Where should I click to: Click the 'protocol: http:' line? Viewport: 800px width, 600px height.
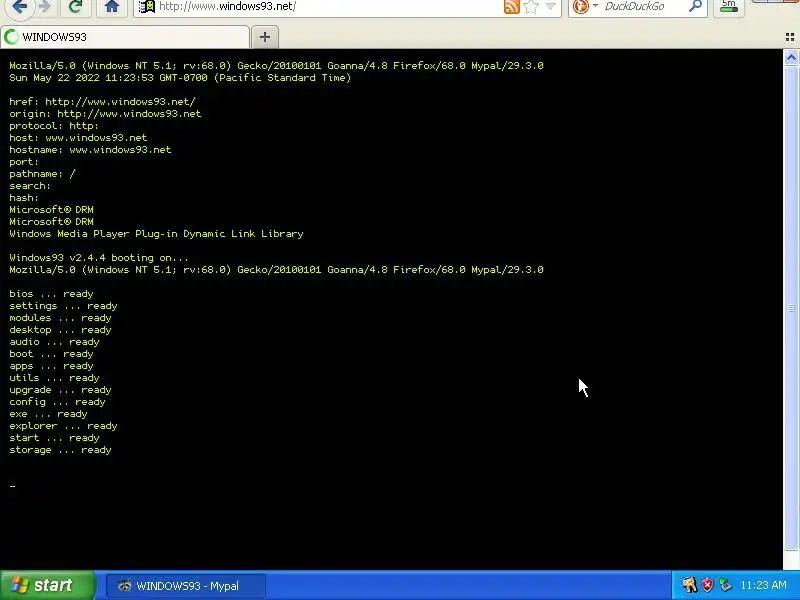pyautogui.click(x=54, y=126)
